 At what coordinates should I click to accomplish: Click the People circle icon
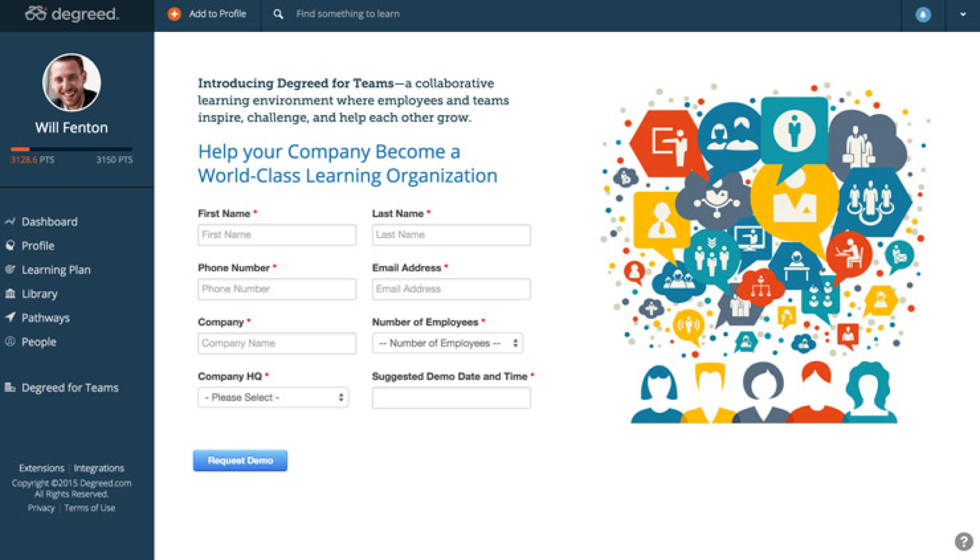10,341
